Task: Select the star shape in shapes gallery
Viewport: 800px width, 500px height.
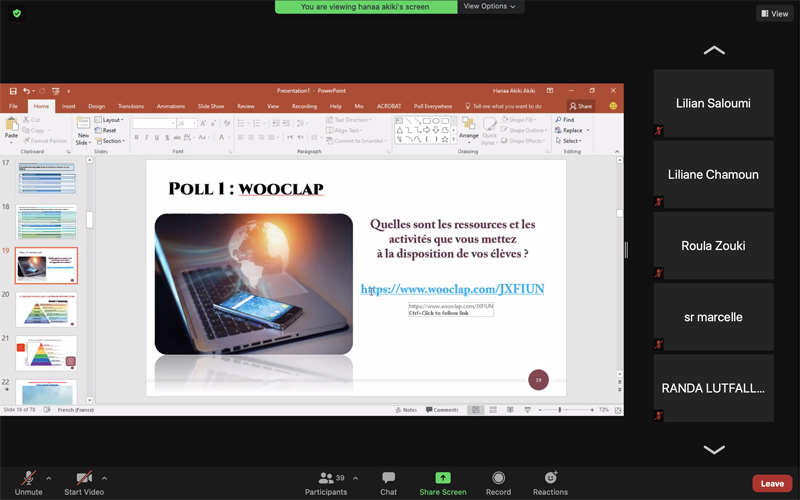Action: click(445, 139)
